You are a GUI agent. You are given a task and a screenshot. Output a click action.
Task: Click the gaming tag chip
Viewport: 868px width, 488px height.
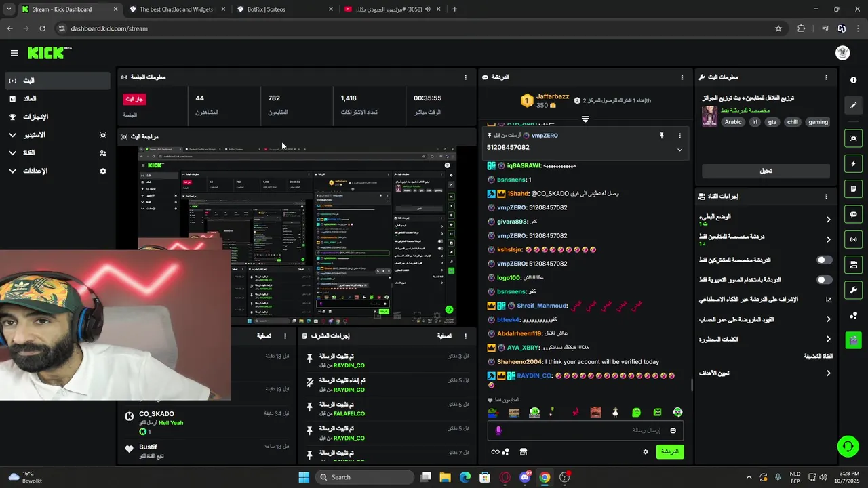point(818,122)
